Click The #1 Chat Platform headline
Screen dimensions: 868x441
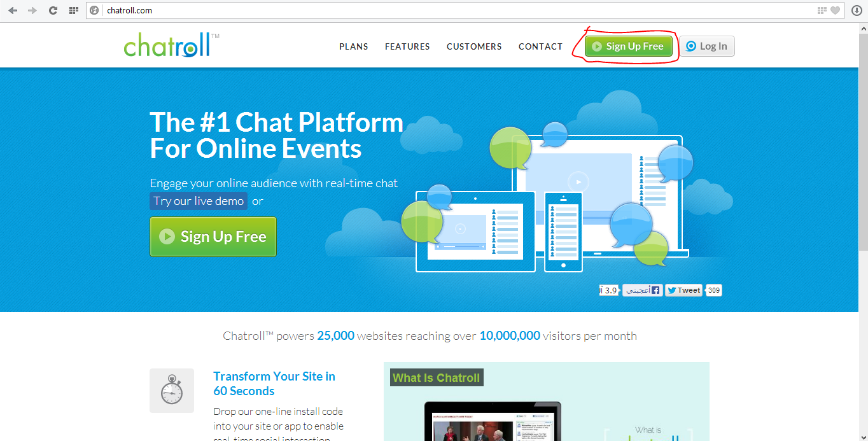point(277,135)
